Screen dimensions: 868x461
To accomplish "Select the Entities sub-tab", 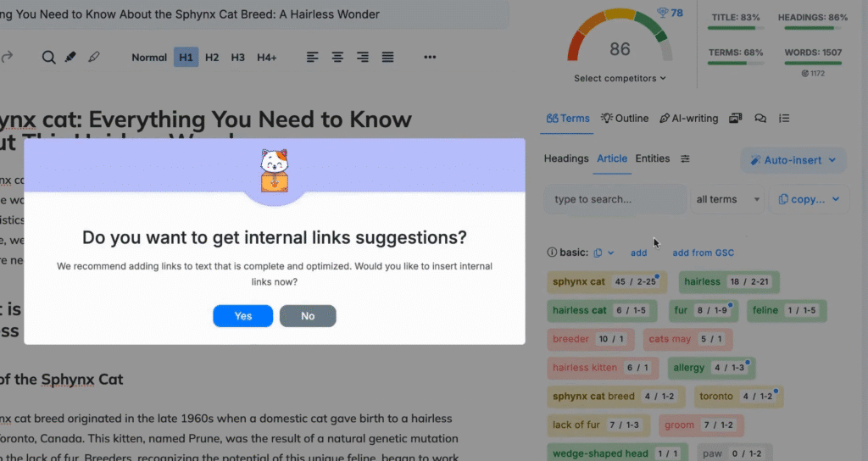I will coord(652,158).
